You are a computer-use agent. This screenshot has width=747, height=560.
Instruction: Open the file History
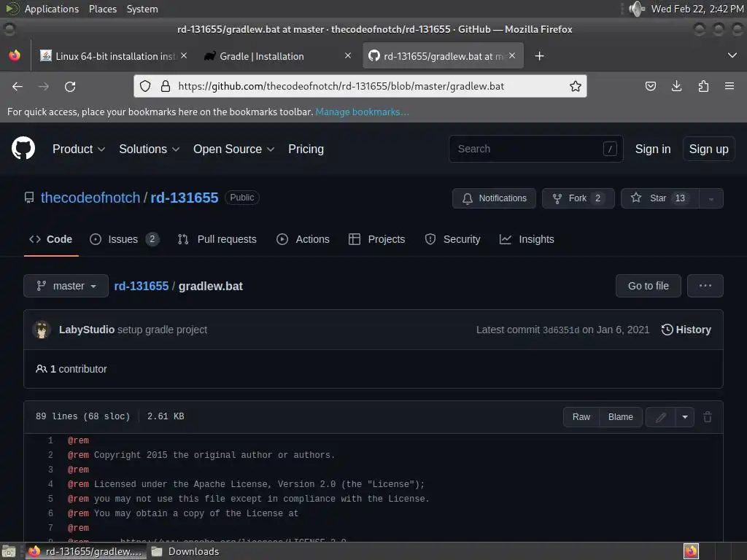coord(686,330)
